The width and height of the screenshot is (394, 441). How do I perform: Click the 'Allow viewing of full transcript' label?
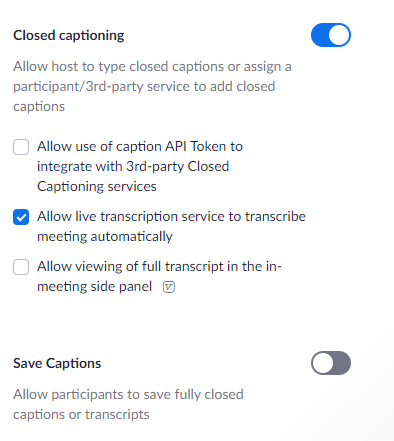(x=159, y=276)
